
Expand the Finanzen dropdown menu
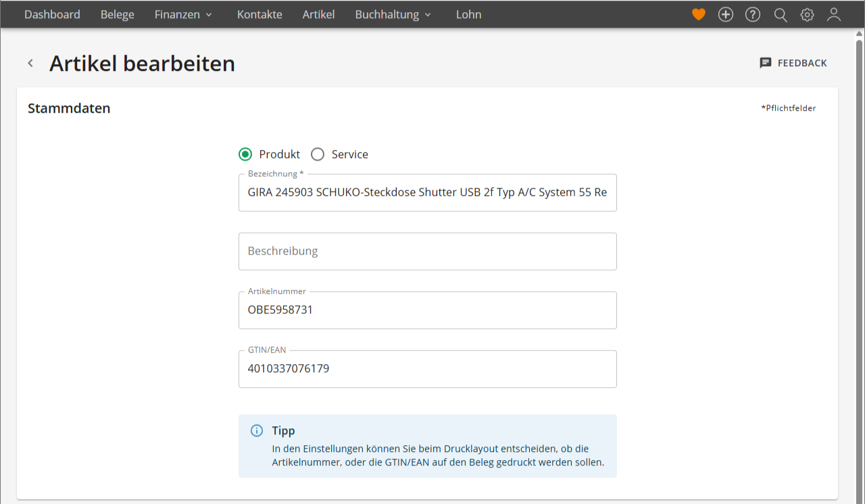tap(183, 14)
